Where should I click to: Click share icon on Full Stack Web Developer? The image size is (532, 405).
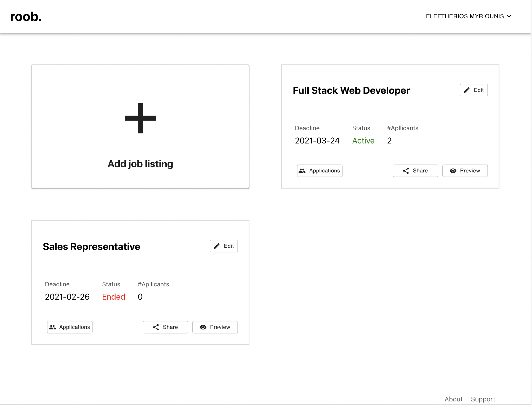pyautogui.click(x=406, y=171)
